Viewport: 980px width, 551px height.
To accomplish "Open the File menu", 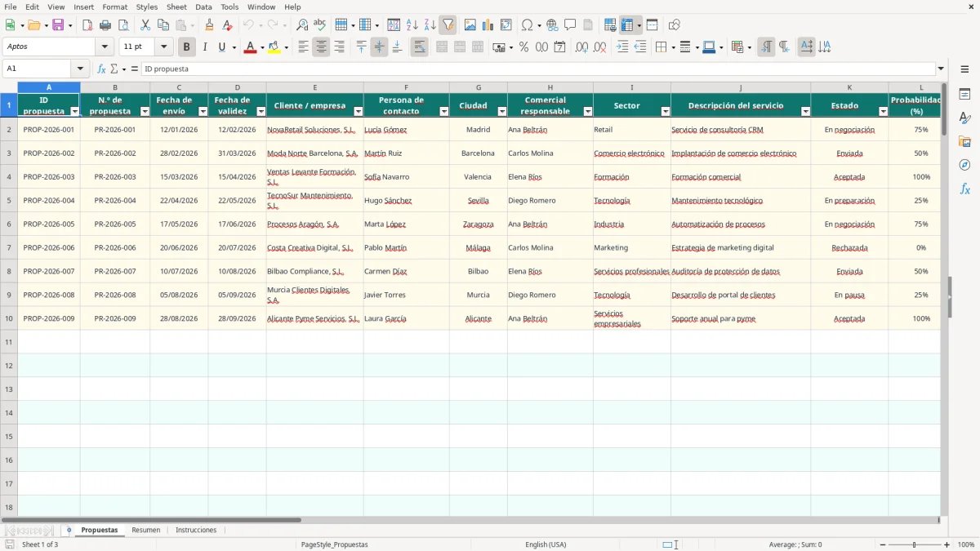I will click(11, 7).
